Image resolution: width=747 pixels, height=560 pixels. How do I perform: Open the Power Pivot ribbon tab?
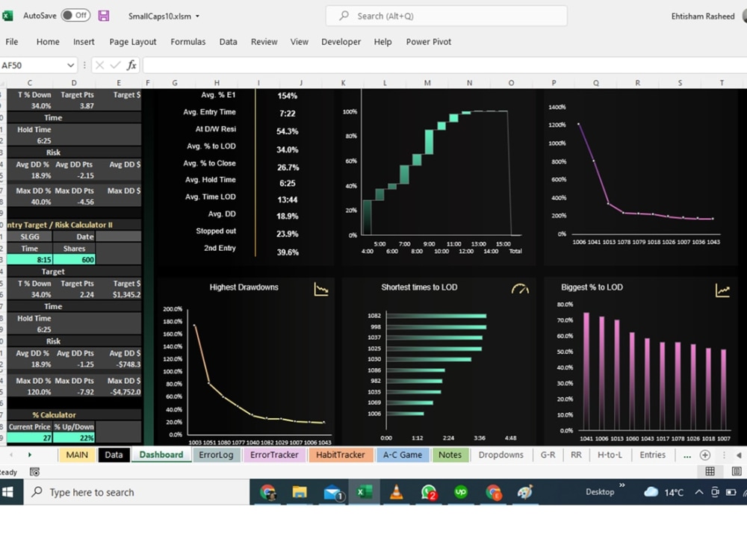click(x=429, y=42)
